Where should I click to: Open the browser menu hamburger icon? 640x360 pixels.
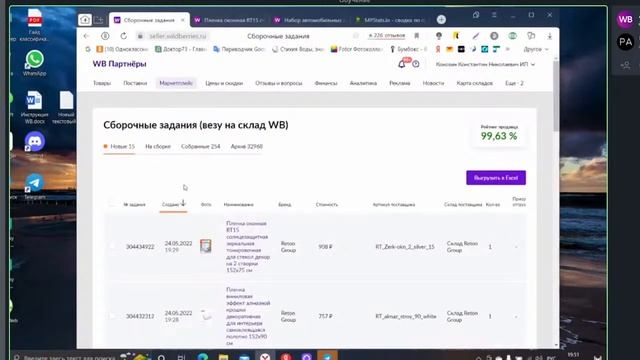494,15
